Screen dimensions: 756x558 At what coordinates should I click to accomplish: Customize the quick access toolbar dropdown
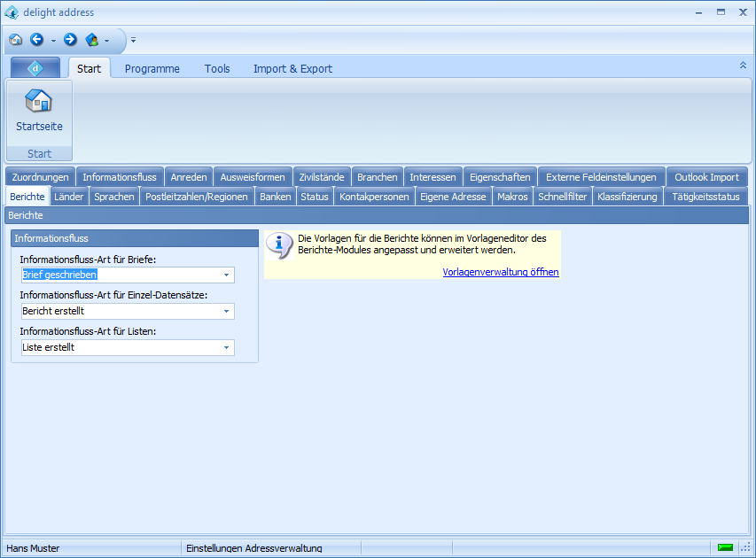pyautogui.click(x=133, y=40)
